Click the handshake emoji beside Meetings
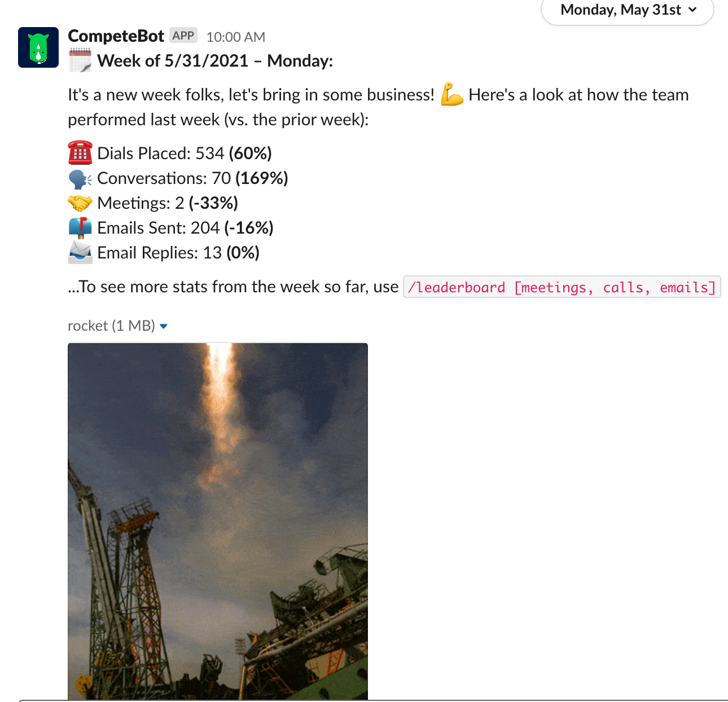 80,203
